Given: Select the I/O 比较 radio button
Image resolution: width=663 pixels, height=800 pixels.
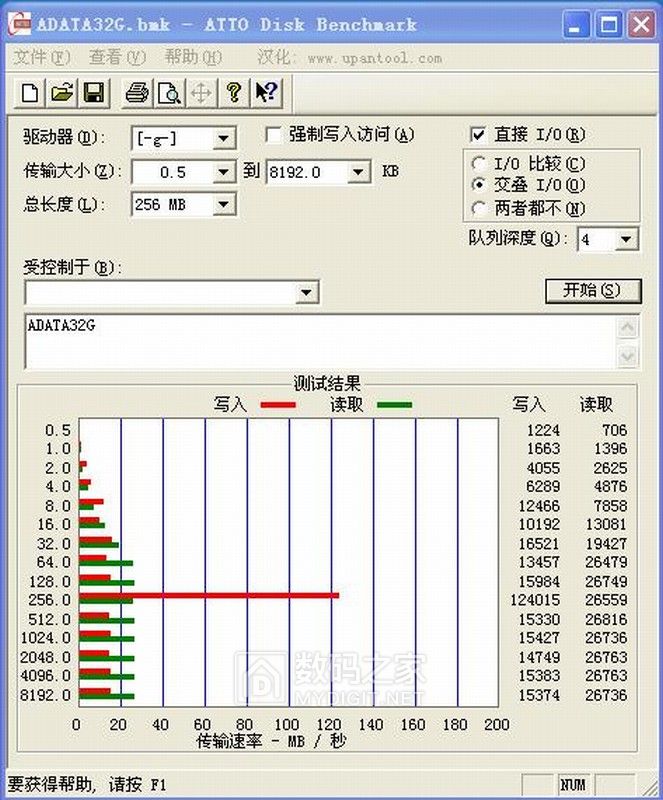Looking at the screenshot, I should pyautogui.click(x=478, y=164).
